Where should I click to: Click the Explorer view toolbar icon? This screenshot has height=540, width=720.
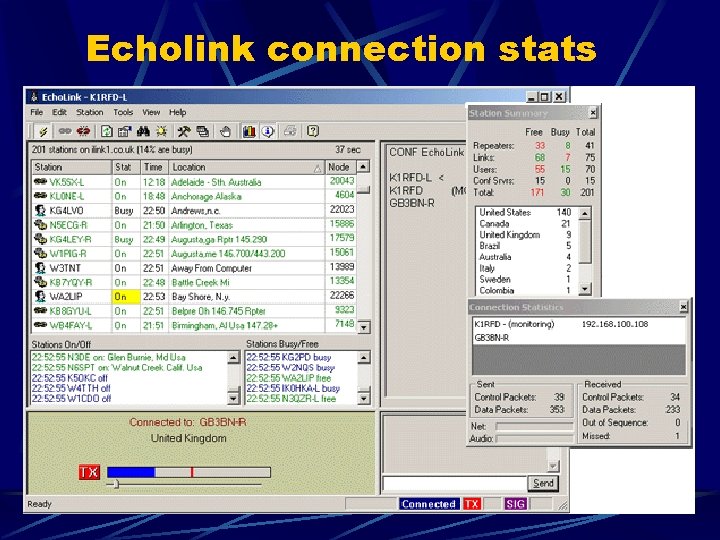(x=124, y=132)
